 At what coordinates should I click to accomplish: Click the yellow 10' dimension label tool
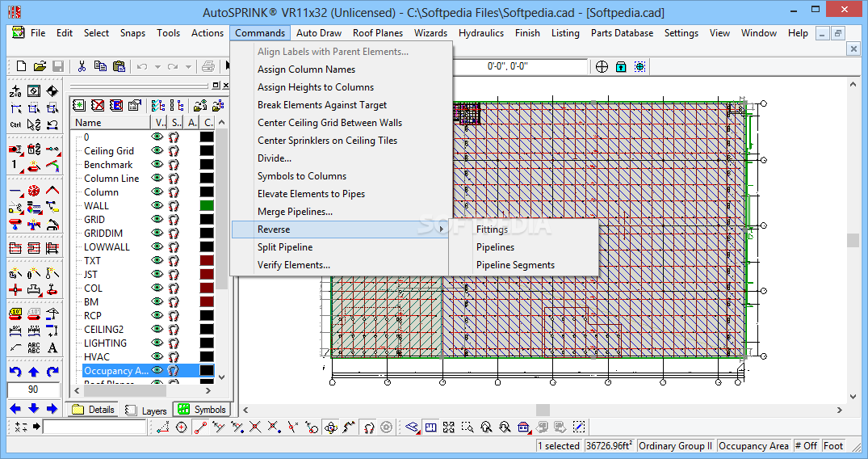(x=15, y=314)
